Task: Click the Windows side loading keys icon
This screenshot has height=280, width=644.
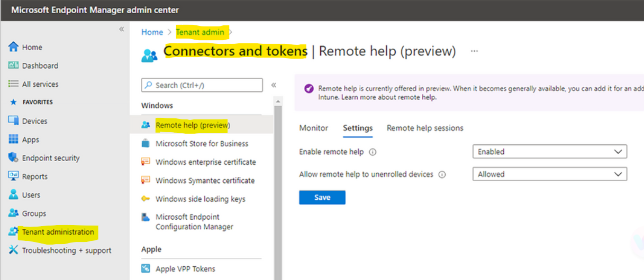Action: (x=146, y=199)
